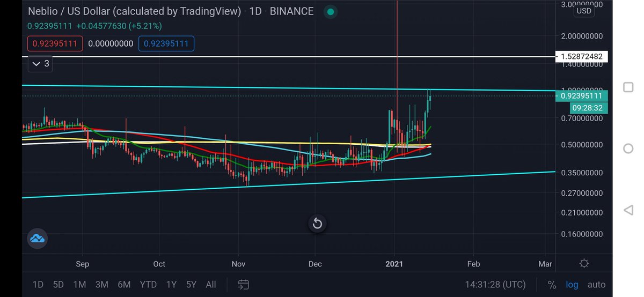Tap the blue buy price 0.92395111 box
644x297 pixels.
(x=166, y=43)
